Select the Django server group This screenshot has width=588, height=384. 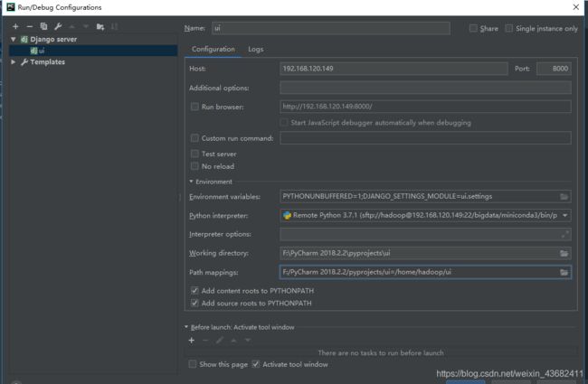click(x=53, y=39)
